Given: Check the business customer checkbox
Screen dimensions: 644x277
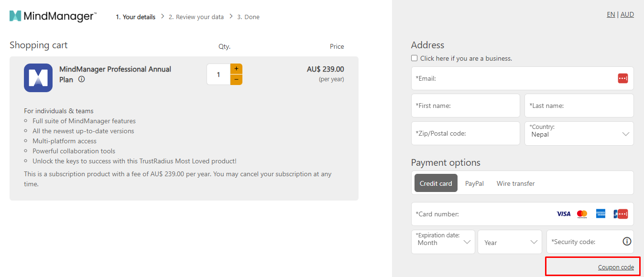Looking at the screenshot, I should tap(414, 58).
